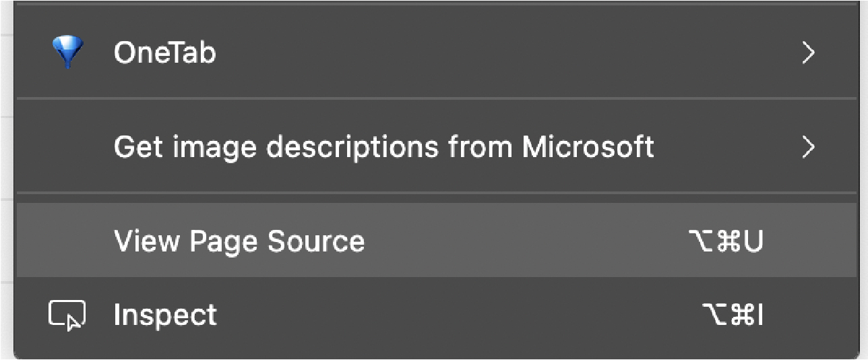Choose the Inspect menu item
The image size is (868, 360).
click(x=434, y=315)
